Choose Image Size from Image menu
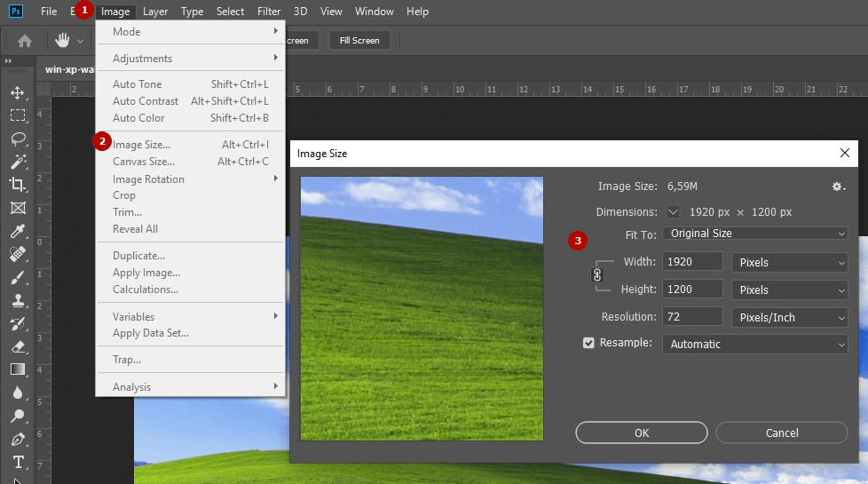Screen dimensions: 868x484 point(191,145)
